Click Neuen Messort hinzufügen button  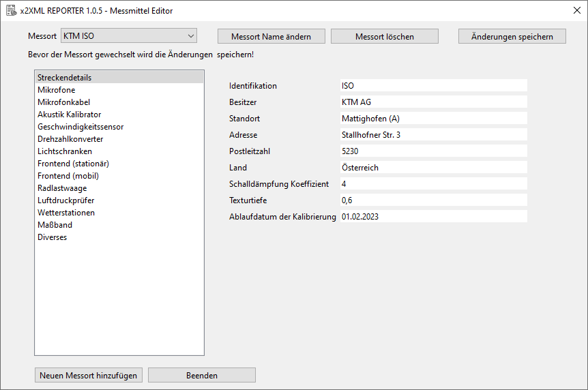point(89,376)
